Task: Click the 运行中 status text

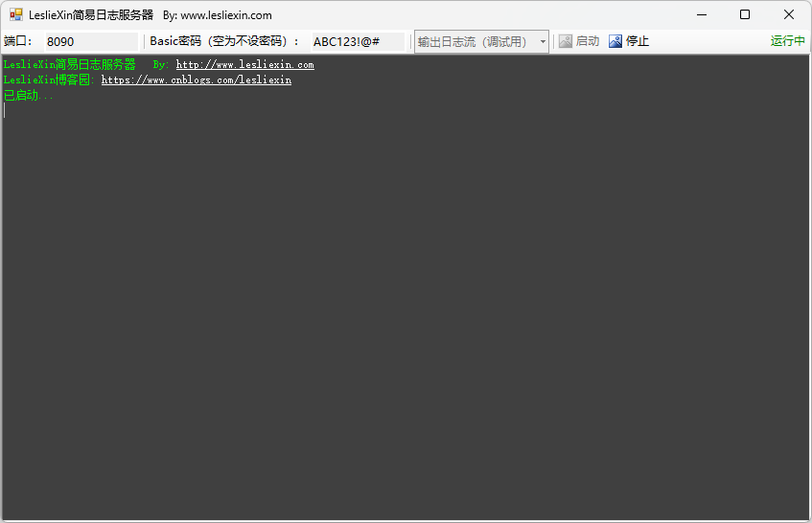Action: 787,41
